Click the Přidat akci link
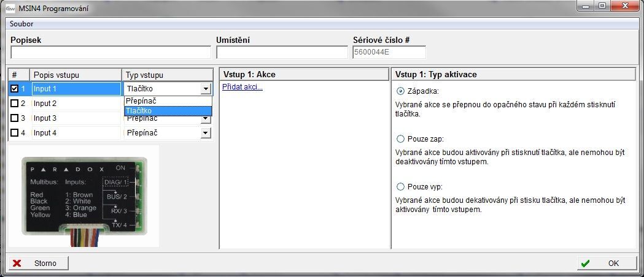Image resolution: width=644 pixels, height=277 pixels. click(242, 87)
